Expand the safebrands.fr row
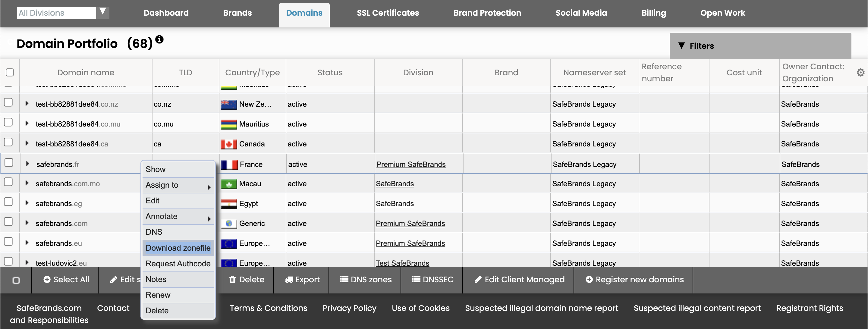This screenshot has height=329, width=868. point(27,164)
